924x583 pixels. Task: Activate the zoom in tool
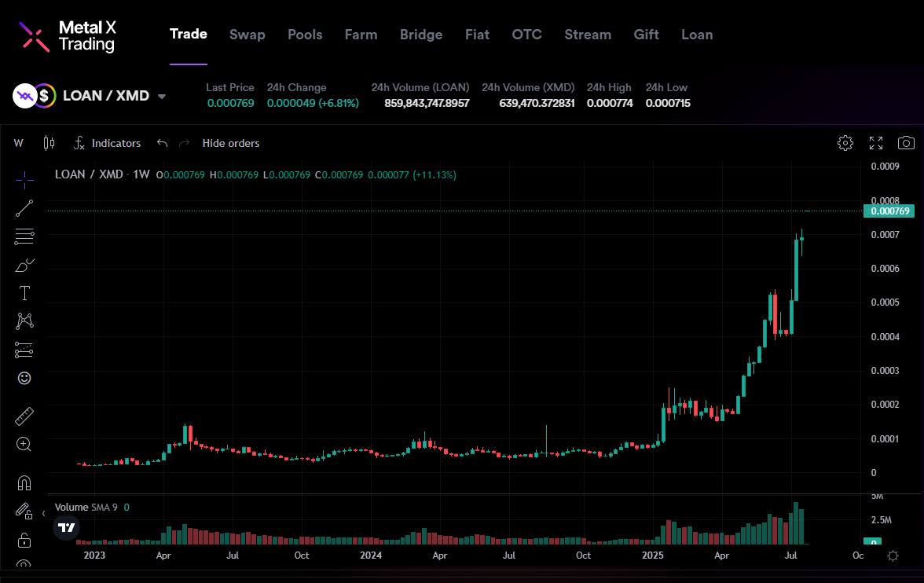pos(24,444)
